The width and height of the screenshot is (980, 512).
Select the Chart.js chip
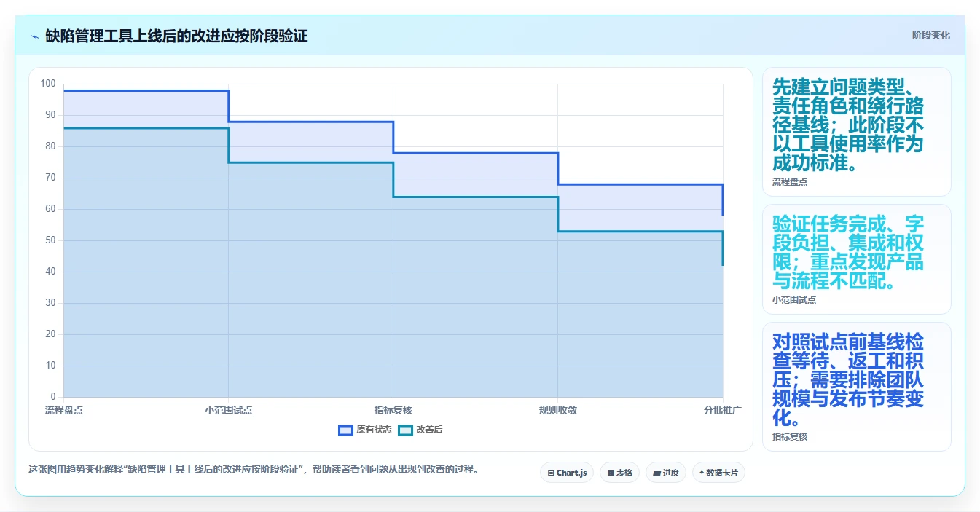pyautogui.click(x=567, y=473)
